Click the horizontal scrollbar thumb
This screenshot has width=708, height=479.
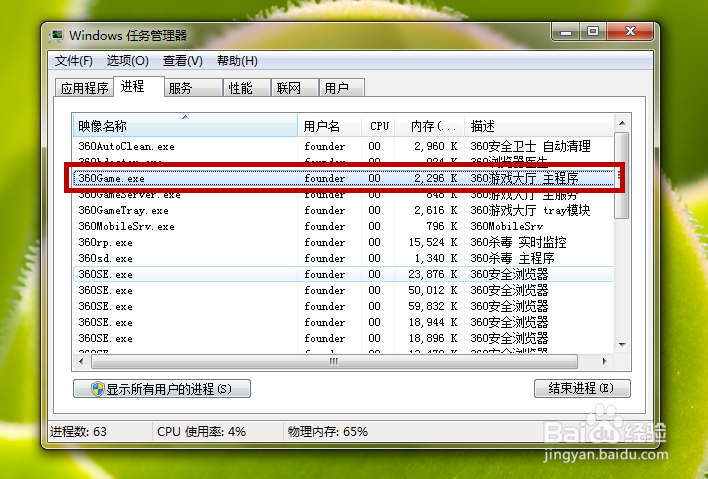pyautogui.click(x=334, y=361)
